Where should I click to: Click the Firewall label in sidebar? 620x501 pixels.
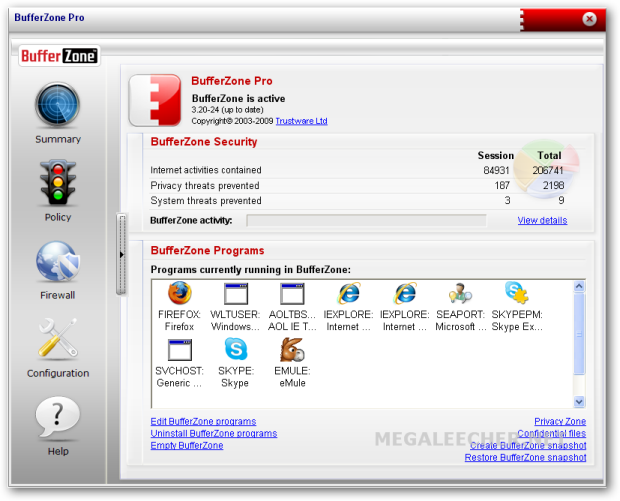click(58, 295)
